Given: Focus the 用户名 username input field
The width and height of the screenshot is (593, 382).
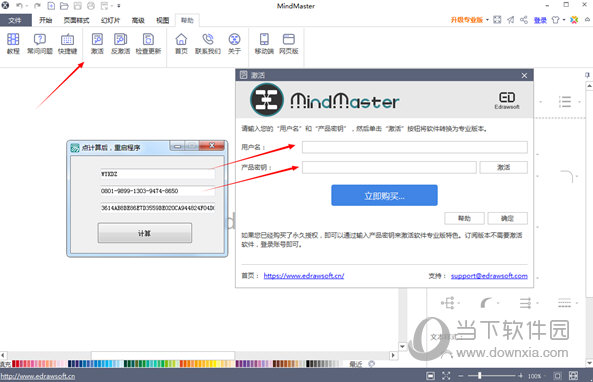Looking at the screenshot, I should [x=414, y=147].
